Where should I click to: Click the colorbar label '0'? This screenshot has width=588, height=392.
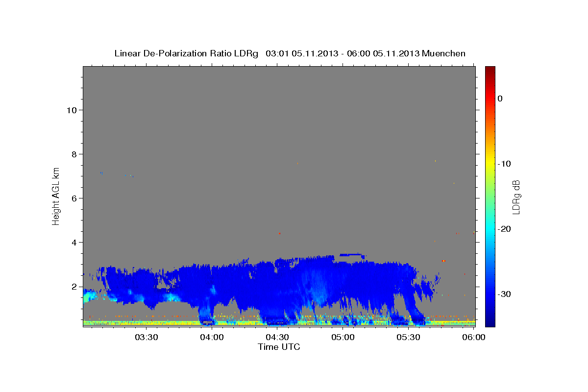pyautogui.click(x=500, y=98)
